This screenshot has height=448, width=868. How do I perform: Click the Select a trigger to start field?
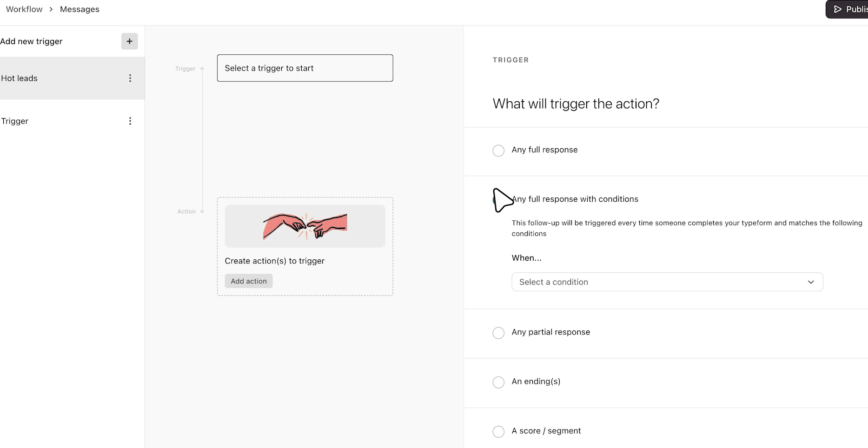(305, 68)
